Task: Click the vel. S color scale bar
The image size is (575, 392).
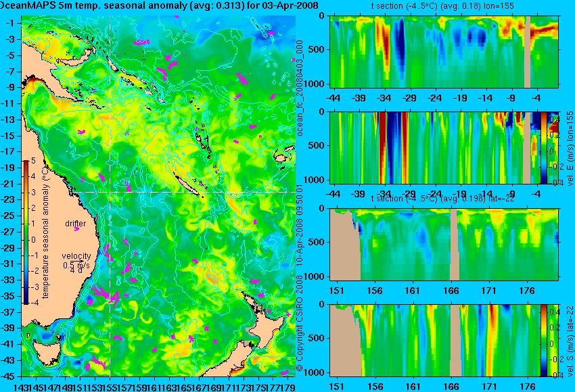Action: pos(543,341)
